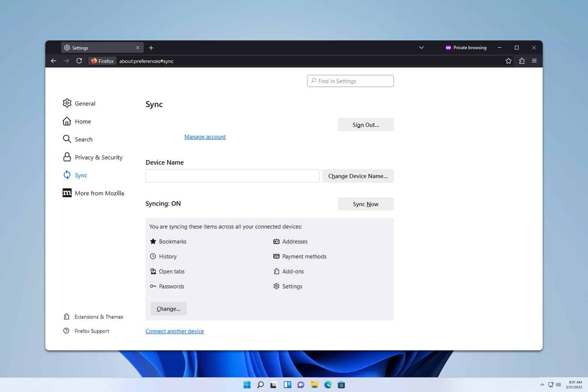The image size is (588, 392).
Task: Click the Device Name text field
Action: 232,176
